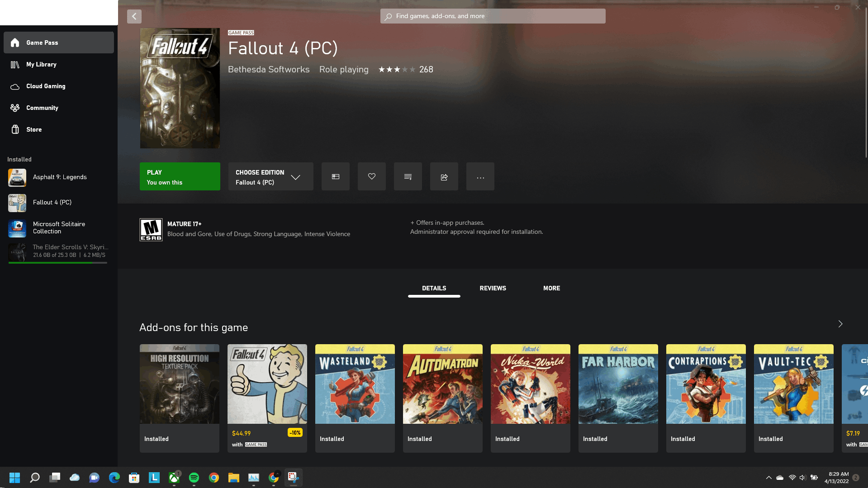Open the Xbox app taskbar icon
The height and width of the screenshot is (488, 868).
click(174, 478)
